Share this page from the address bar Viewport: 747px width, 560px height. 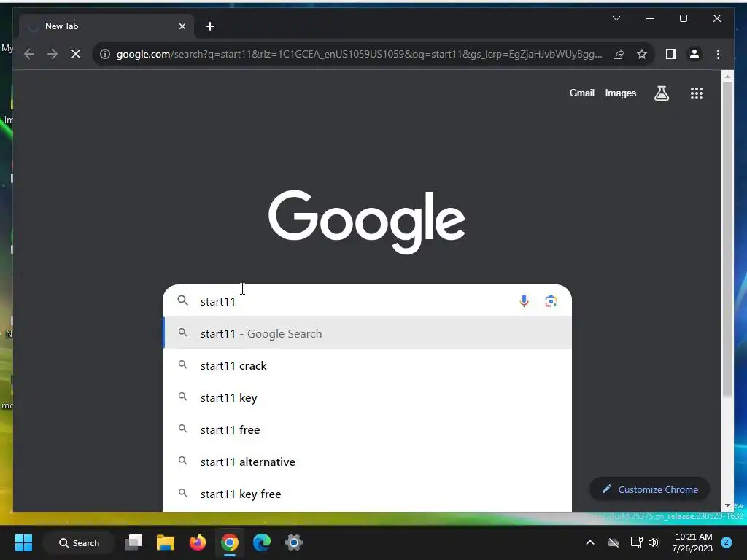pos(619,54)
